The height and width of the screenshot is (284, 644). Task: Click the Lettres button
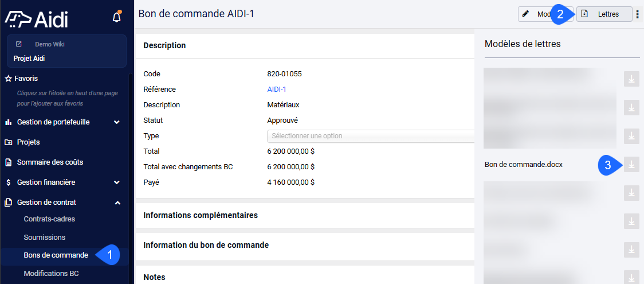[604, 14]
